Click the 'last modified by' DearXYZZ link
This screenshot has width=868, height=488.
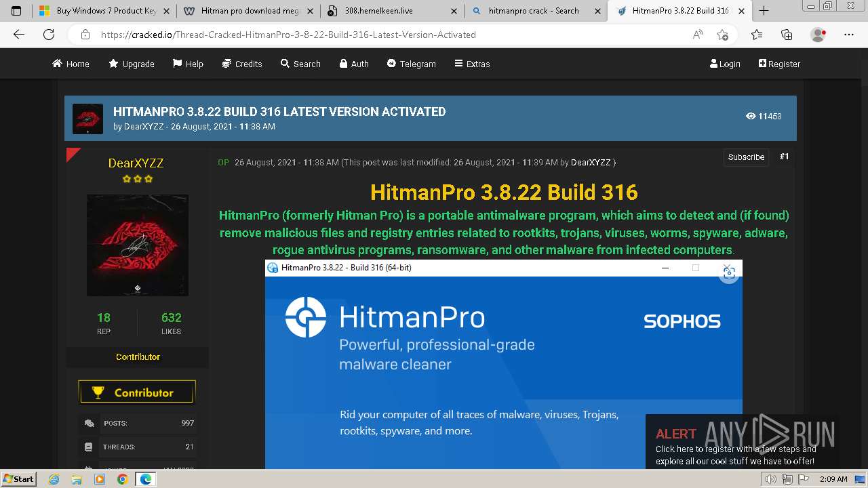tap(591, 163)
